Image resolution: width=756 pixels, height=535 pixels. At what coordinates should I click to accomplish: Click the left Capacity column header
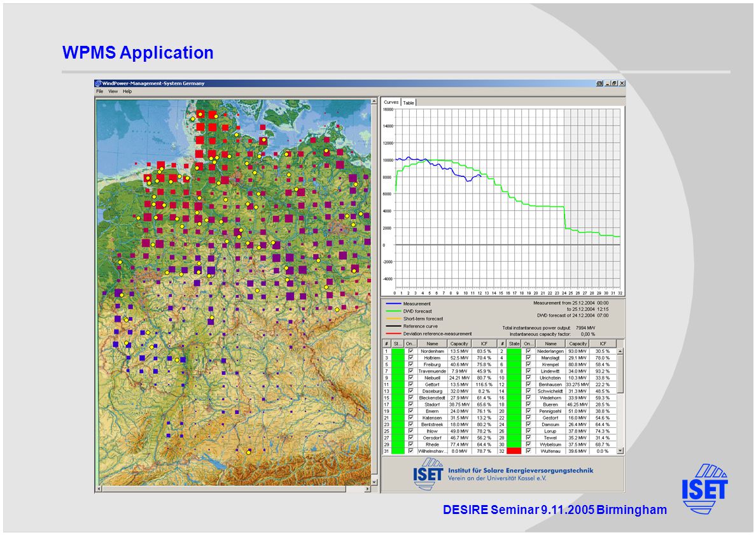[x=459, y=344]
